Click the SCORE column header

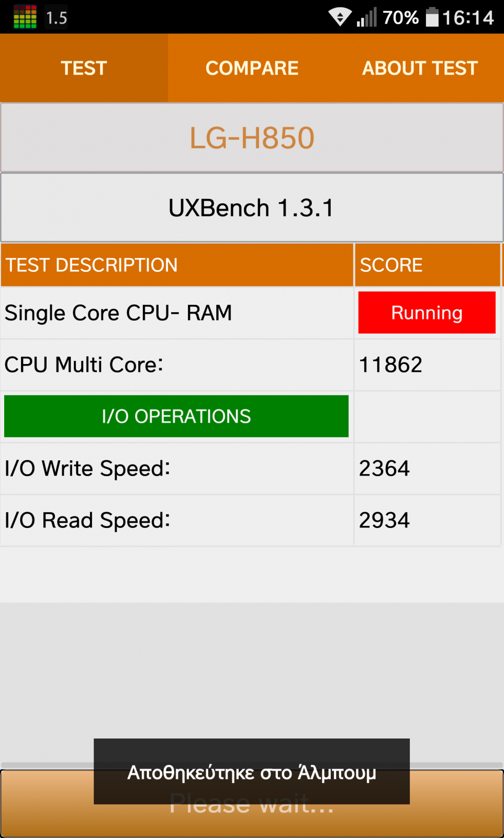(x=428, y=265)
